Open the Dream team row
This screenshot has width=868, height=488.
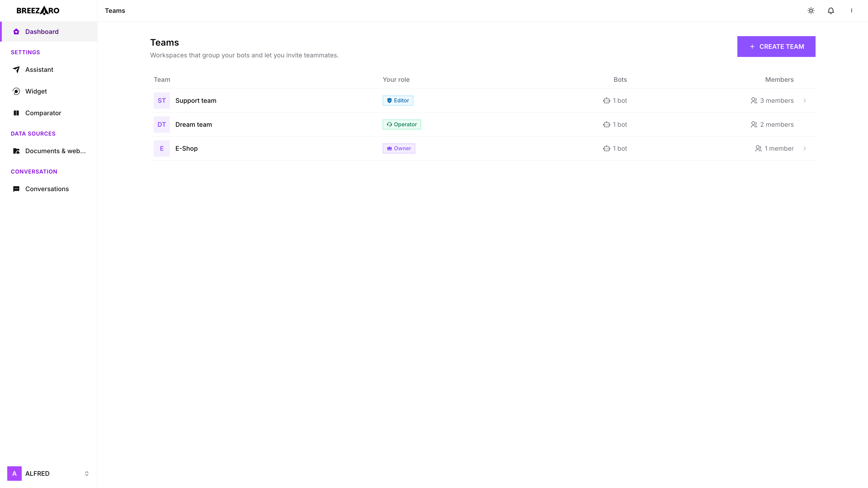483,125
